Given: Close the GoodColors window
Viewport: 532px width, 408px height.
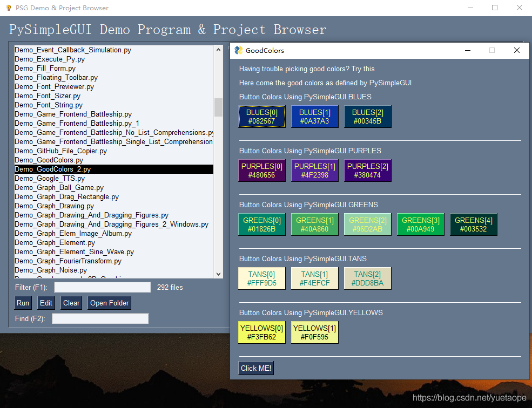Looking at the screenshot, I should pyautogui.click(x=517, y=50).
